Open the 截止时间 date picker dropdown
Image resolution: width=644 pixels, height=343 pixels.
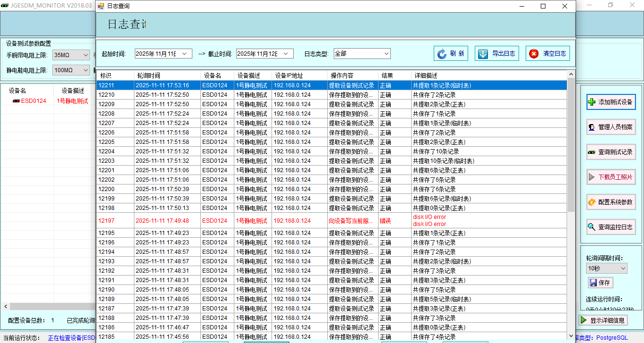[x=286, y=54]
